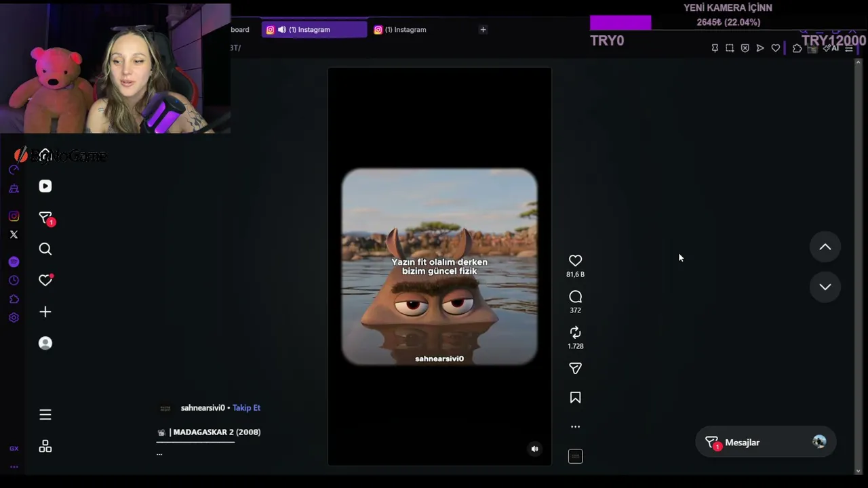Open the ad blocker shield icon

click(x=745, y=48)
